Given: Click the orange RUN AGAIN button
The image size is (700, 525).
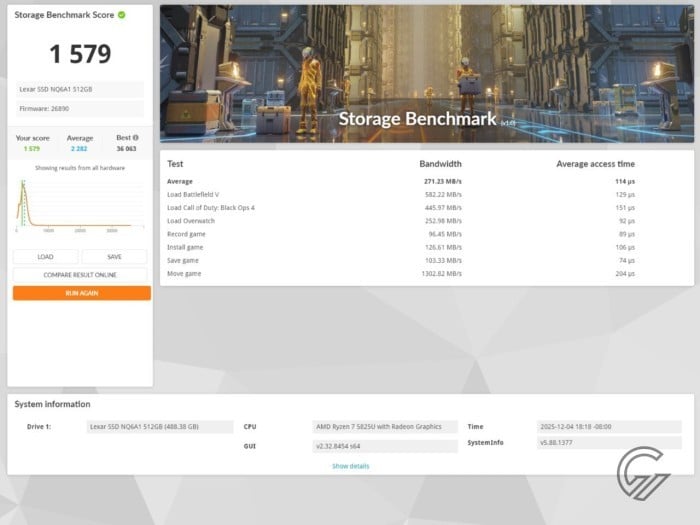Looking at the screenshot, I should 82,293.
